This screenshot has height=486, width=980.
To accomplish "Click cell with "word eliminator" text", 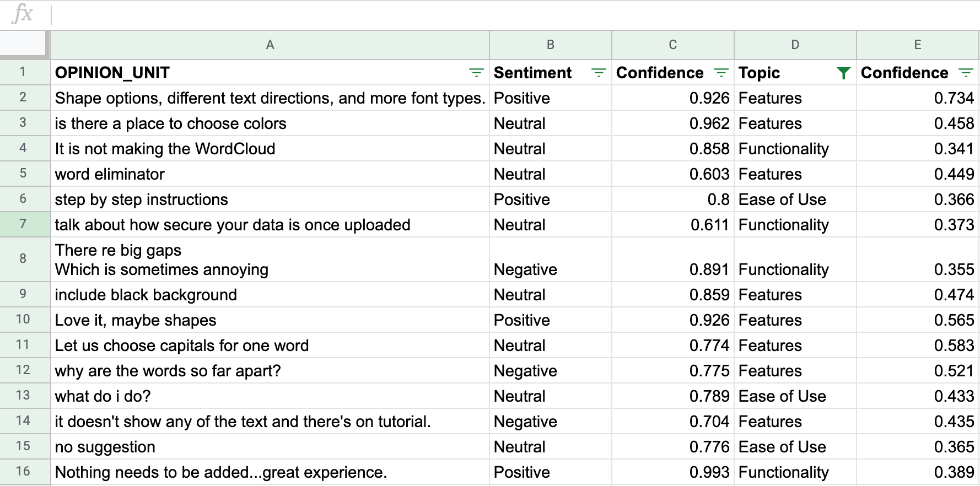I will pyautogui.click(x=270, y=174).
